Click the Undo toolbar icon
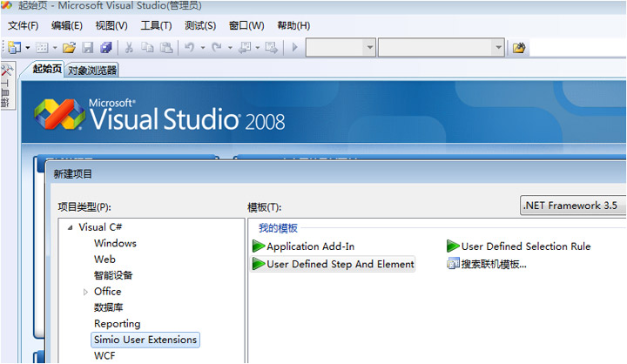This screenshot has width=627, height=364. pyautogui.click(x=190, y=48)
